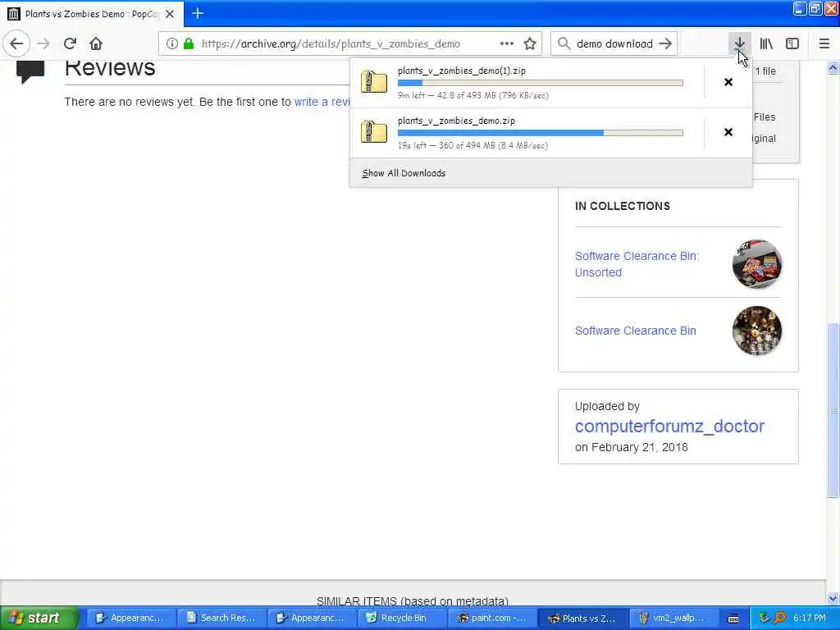Click the green secure connection padlock
The width and height of the screenshot is (840, 630).
point(189,44)
